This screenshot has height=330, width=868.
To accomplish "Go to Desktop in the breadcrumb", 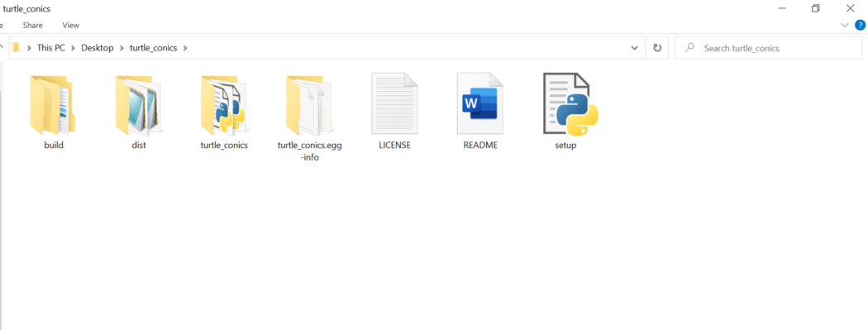I will click(x=98, y=48).
